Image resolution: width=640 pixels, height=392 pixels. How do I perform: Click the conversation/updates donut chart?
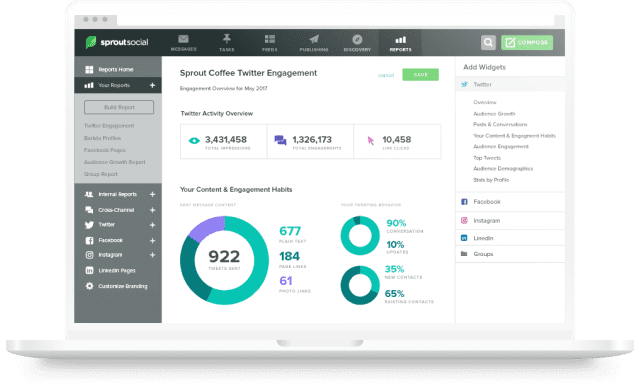pos(360,236)
